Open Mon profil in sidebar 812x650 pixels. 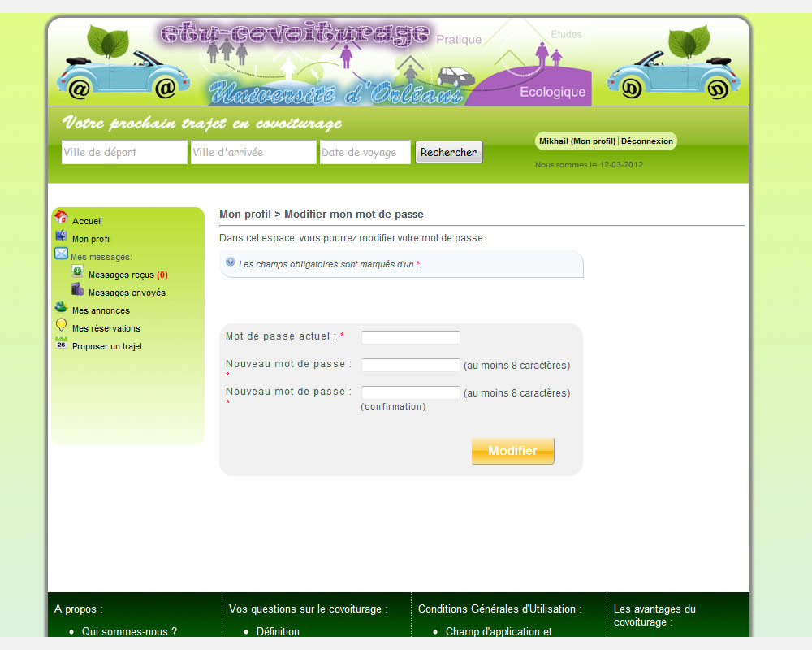[x=92, y=239]
